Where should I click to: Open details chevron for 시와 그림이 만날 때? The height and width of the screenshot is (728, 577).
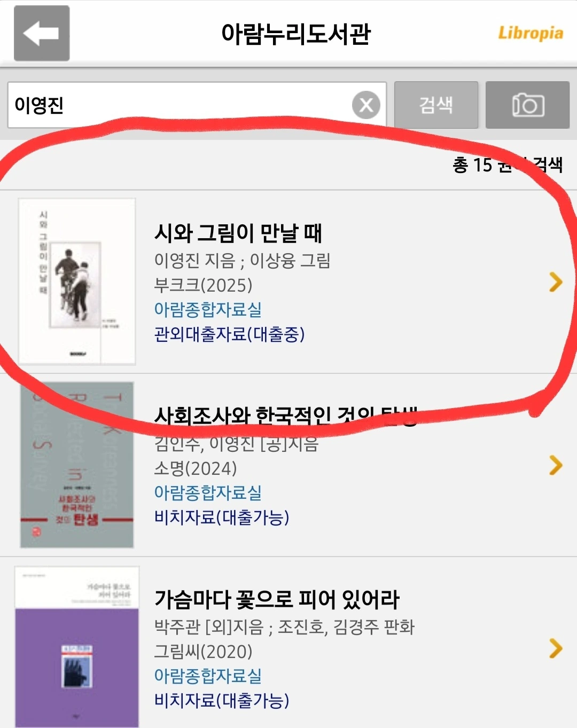(x=556, y=281)
